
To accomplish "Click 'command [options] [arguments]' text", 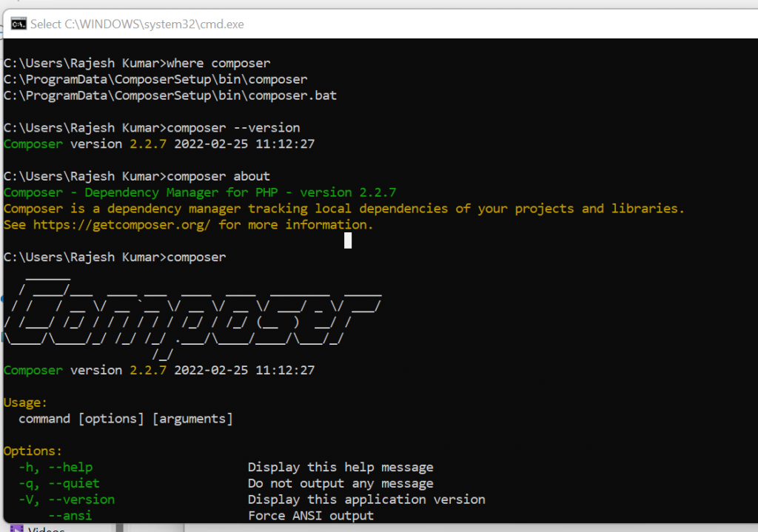I will (126, 419).
